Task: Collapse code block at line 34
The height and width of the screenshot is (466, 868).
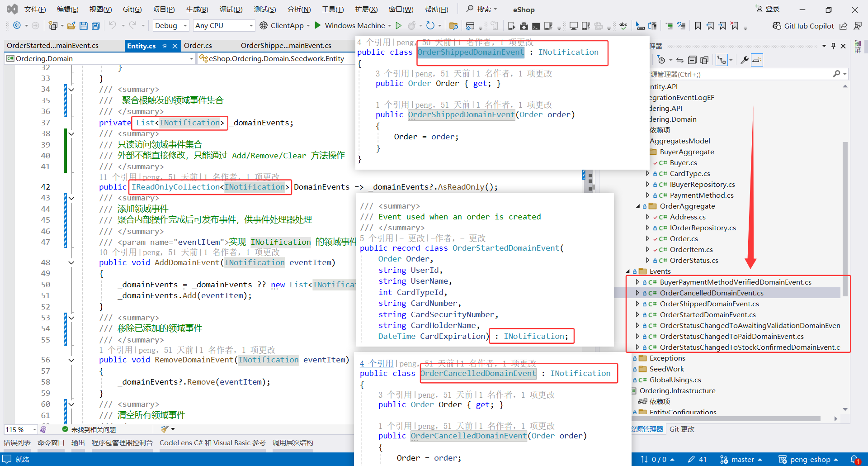Action: point(71,90)
